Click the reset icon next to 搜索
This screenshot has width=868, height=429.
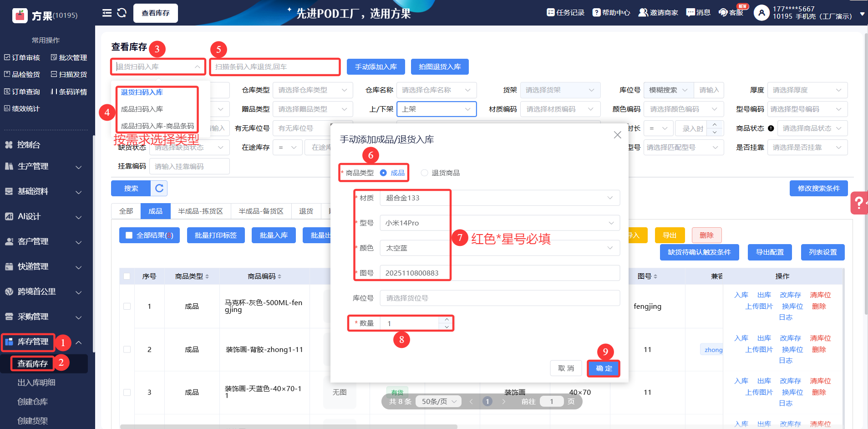click(x=159, y=188)
